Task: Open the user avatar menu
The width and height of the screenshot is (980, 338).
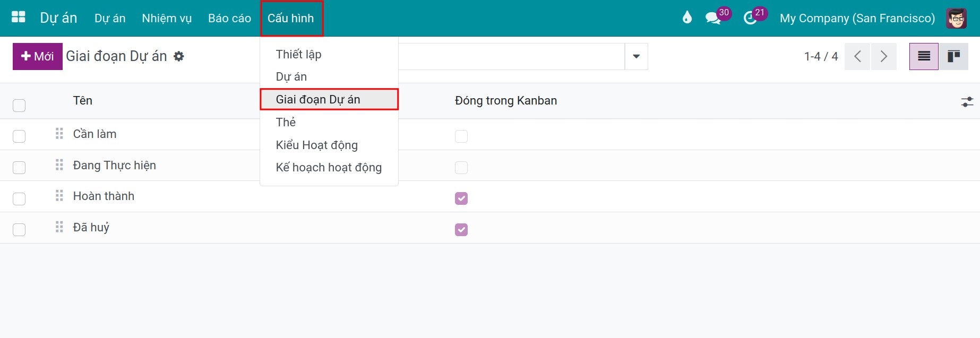Action: coord(956,18)
